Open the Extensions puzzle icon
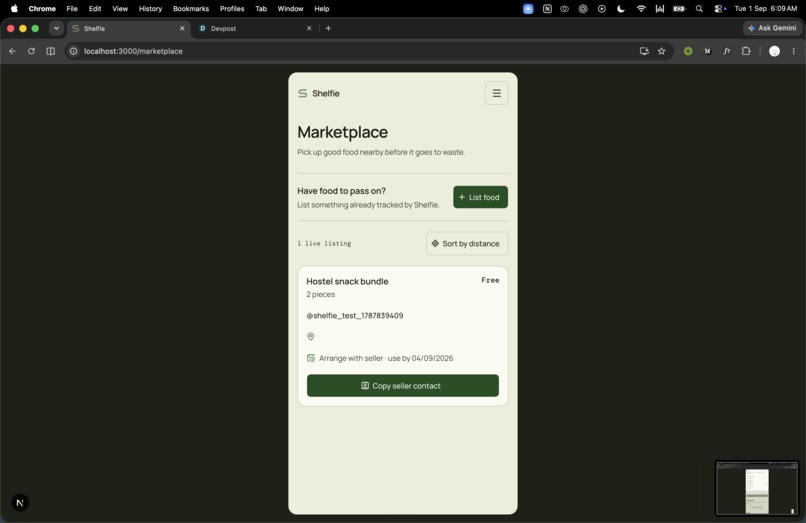This screenshot has width=806, height=523. (746, 51)
